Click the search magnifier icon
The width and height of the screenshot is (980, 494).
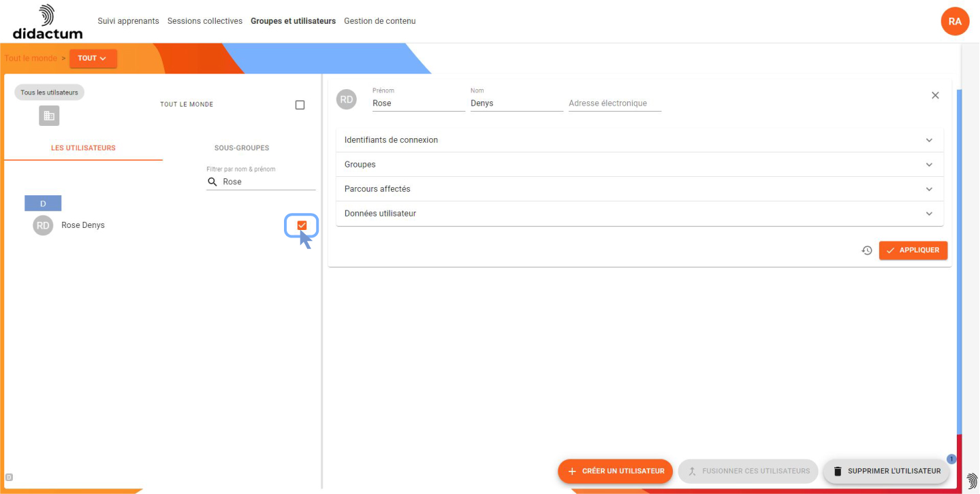coord(212,182)
